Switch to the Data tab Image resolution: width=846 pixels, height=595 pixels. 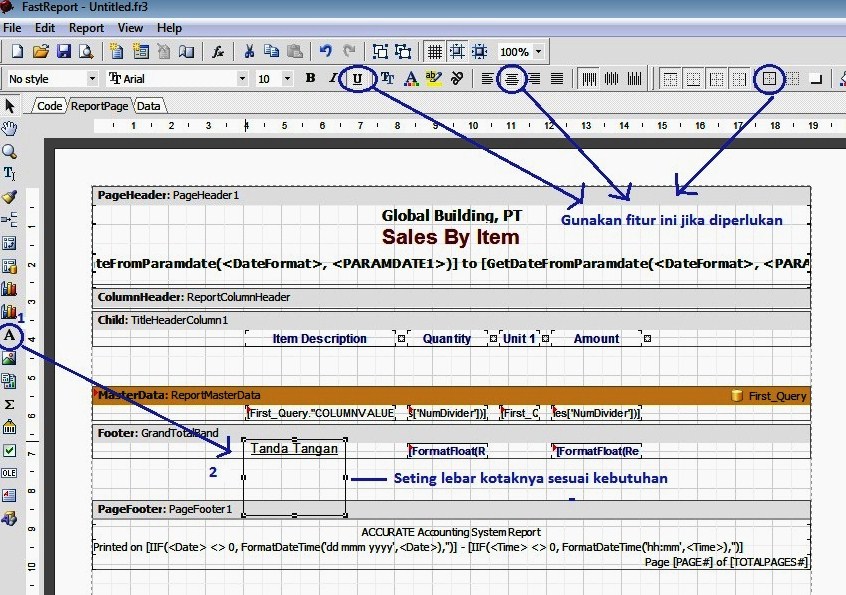(148, 106)
